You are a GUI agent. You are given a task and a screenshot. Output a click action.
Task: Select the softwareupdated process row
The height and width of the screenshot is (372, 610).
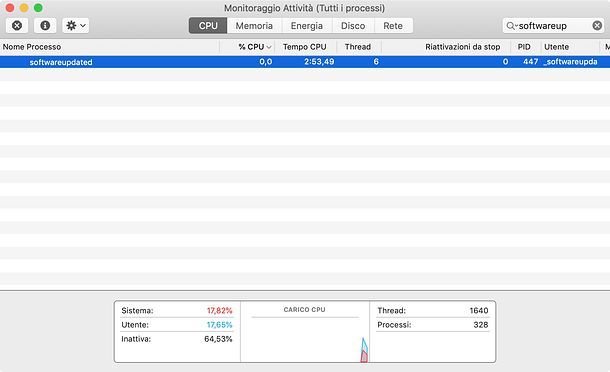pyautogui.click(x=305, y=62)
